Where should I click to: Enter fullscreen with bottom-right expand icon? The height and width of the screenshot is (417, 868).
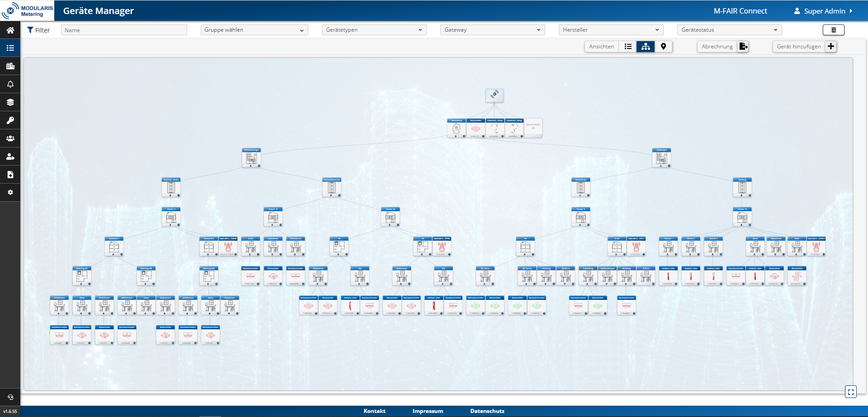tap(850, 392)
